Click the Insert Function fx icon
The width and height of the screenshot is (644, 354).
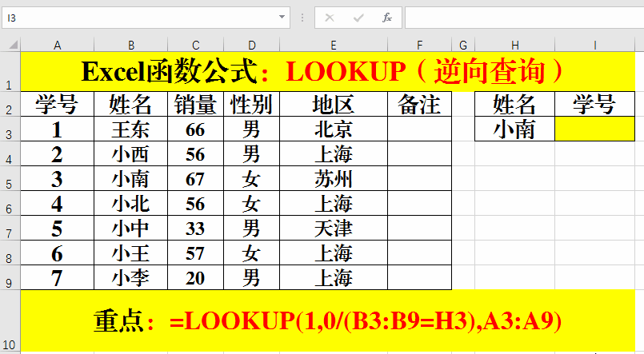pyautogui.click(x=387, y=18)
